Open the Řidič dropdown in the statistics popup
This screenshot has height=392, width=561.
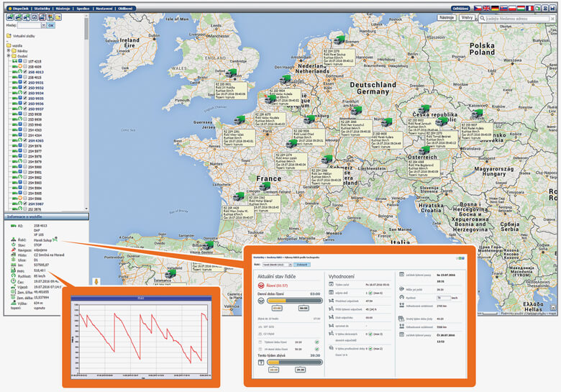291,264
